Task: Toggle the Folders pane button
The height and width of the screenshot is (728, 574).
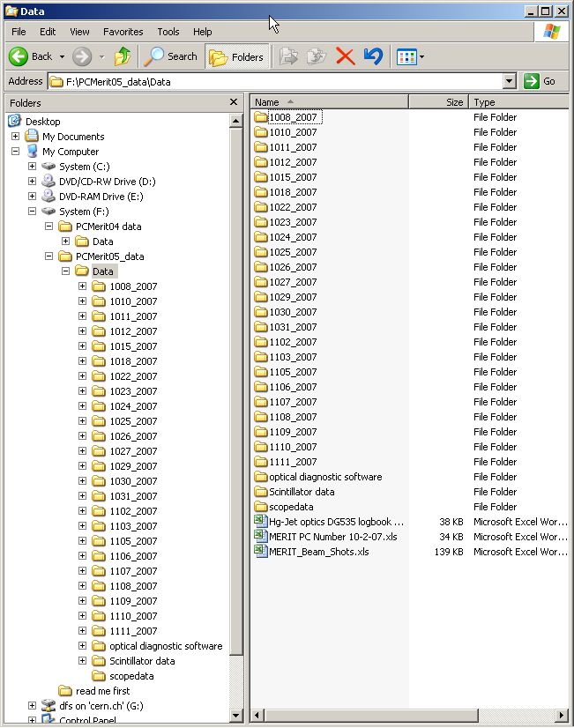Action: pyautogui.click(x=237, y=56)
